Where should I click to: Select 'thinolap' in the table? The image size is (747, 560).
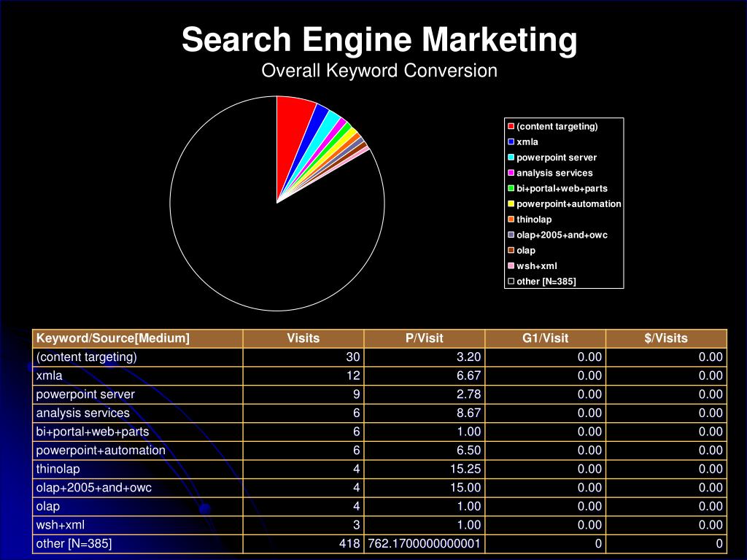click(x=58, y=469)
